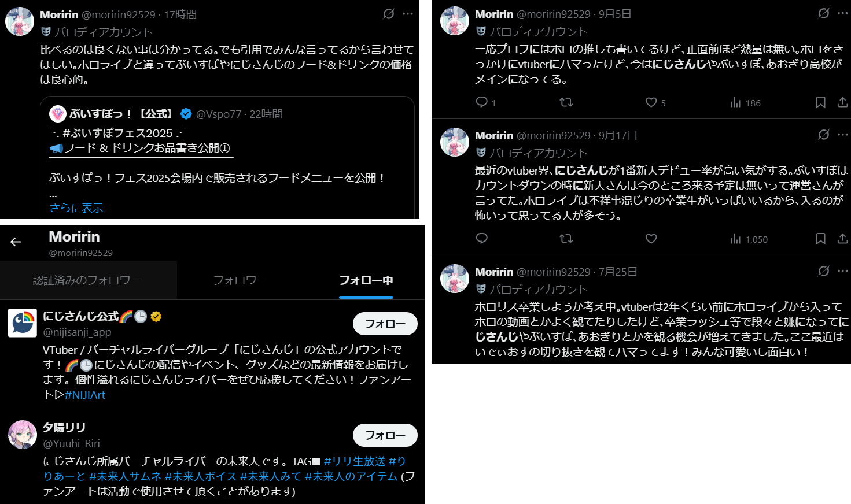Open view stats showing 1,050 views
Image resolution: width=851 pixels, height=504 pixels.
(x=749, y=239)
